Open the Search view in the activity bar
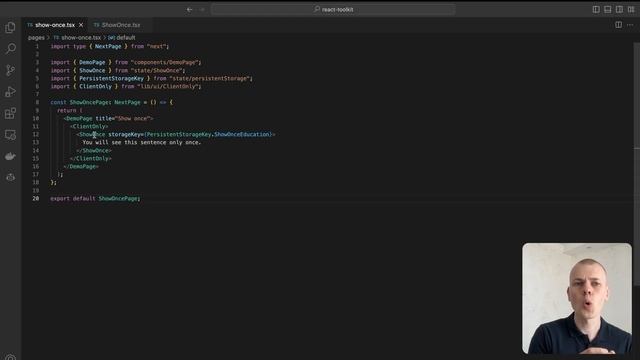 point(10,49)
